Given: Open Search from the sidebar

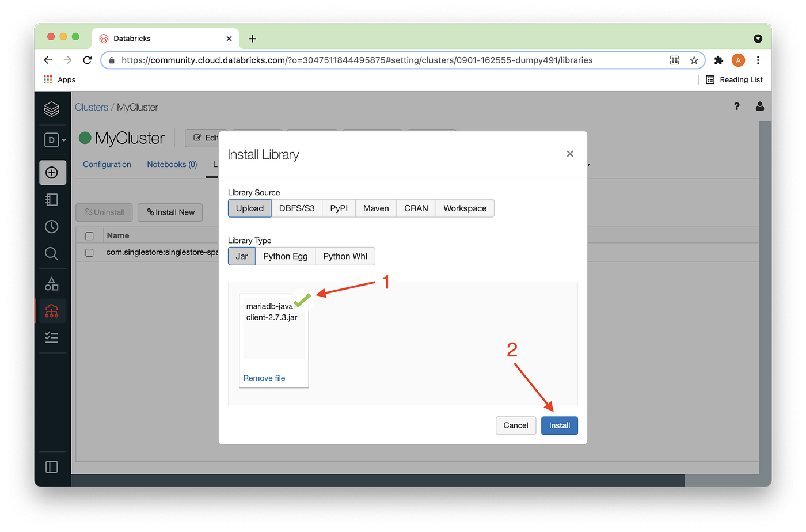Looking at the screenshot, I should 52,253.
